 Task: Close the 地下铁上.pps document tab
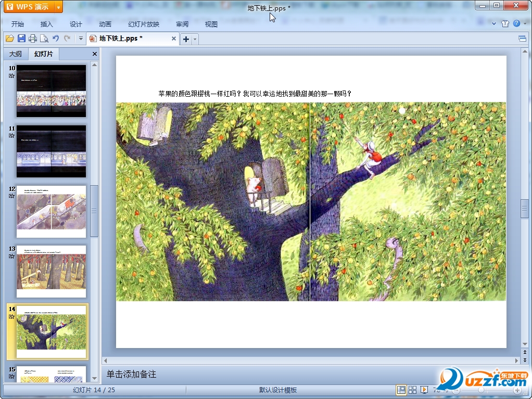point(174,38)
